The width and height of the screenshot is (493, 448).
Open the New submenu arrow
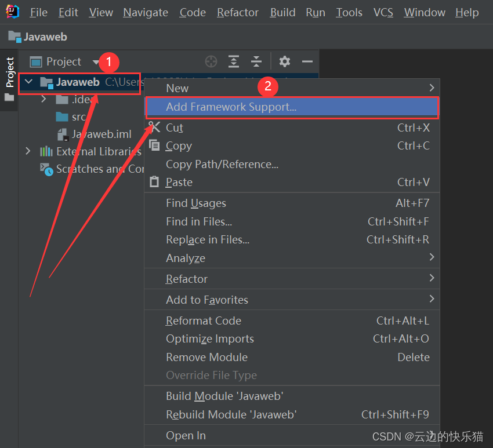point(432,88)
